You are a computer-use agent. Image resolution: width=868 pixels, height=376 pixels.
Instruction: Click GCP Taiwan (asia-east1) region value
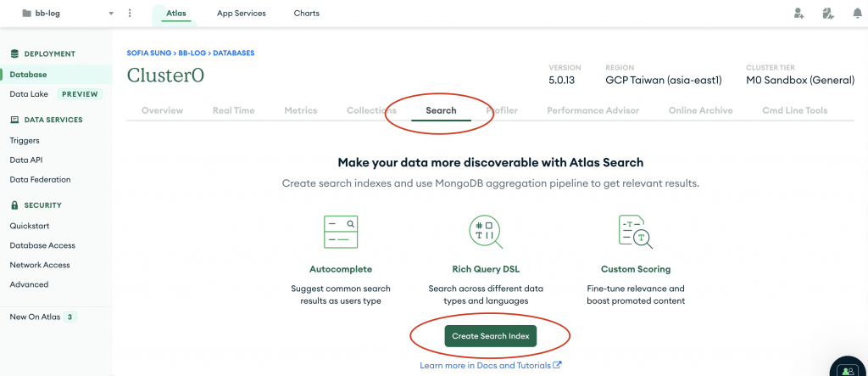[664, 81]
